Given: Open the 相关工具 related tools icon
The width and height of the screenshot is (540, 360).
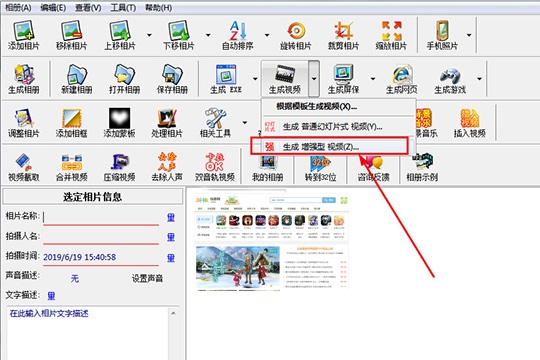Looking at the screenshot, I should [215, 123].
